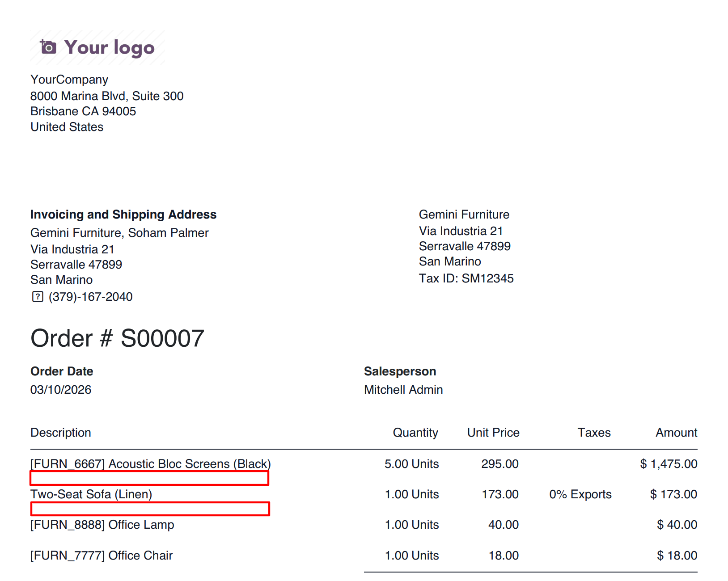The height and width of the screenshot is (581, 728).
Task: Select the amount '$ 173.00'
Action: tap(674, 494)
